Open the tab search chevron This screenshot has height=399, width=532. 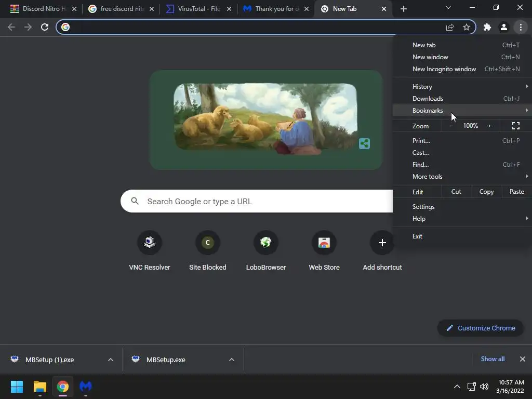pos(448,7)
